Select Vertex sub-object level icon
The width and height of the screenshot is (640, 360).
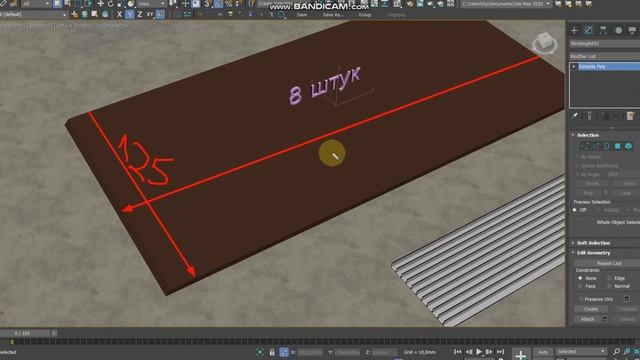(584, 146)
